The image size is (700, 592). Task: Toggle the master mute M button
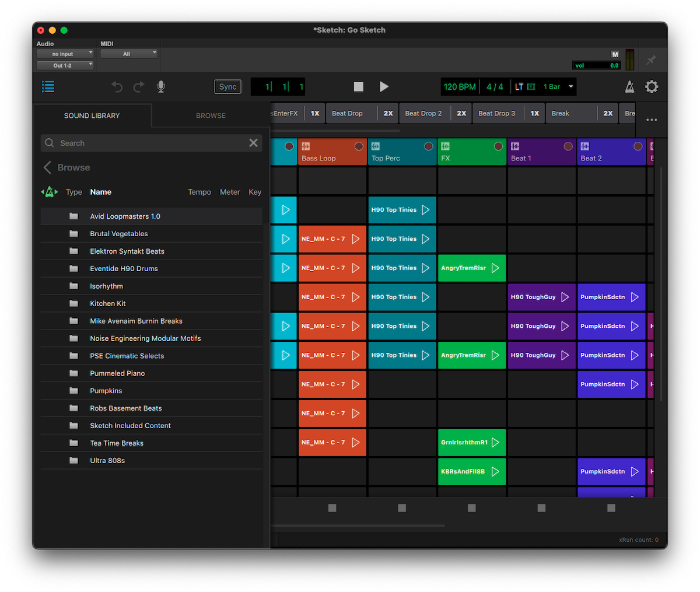click(x=615, y=54)
